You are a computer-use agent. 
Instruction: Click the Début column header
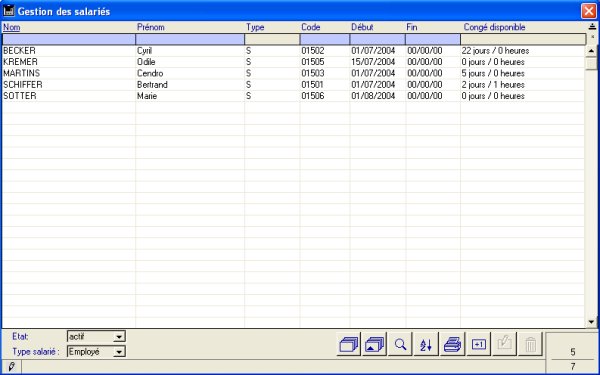(x=362, y=27)
